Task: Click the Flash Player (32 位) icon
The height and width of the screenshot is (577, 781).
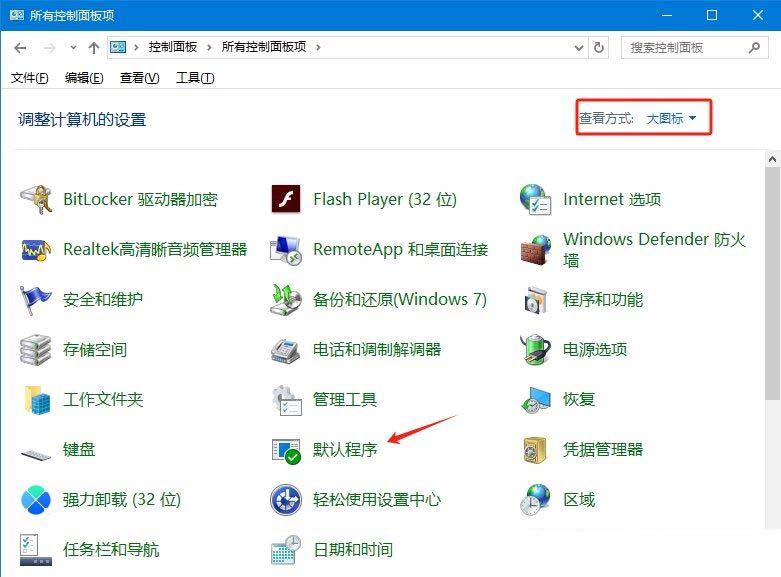Action: tap(286, 199)
